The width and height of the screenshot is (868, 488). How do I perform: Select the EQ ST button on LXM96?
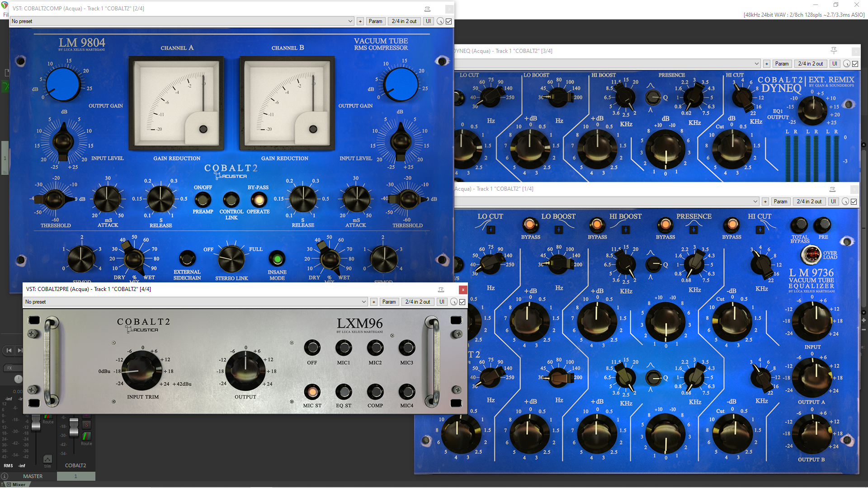click(x=344, y=391)
